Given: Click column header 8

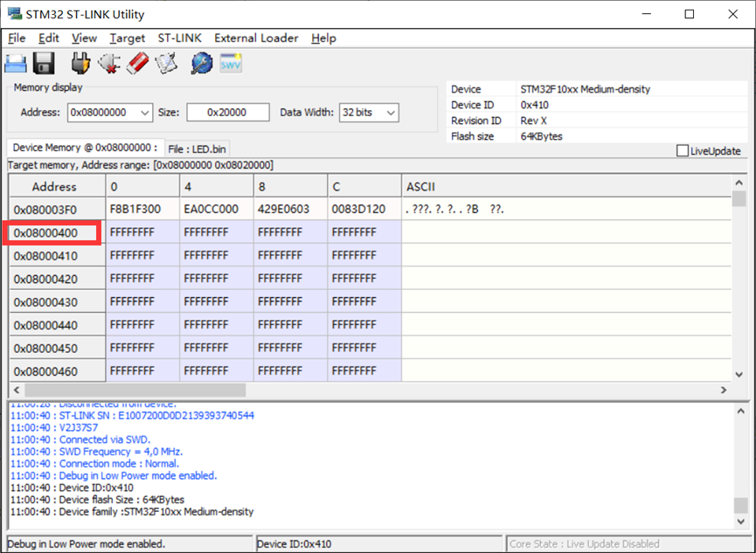Looking at the screenshot, I should click(290, 187).
